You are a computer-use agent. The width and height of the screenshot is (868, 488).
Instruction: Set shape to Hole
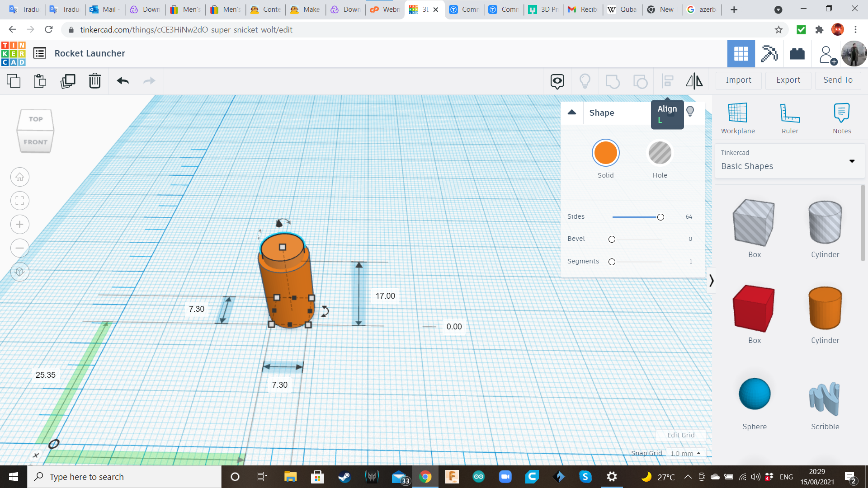coord(660,153)
